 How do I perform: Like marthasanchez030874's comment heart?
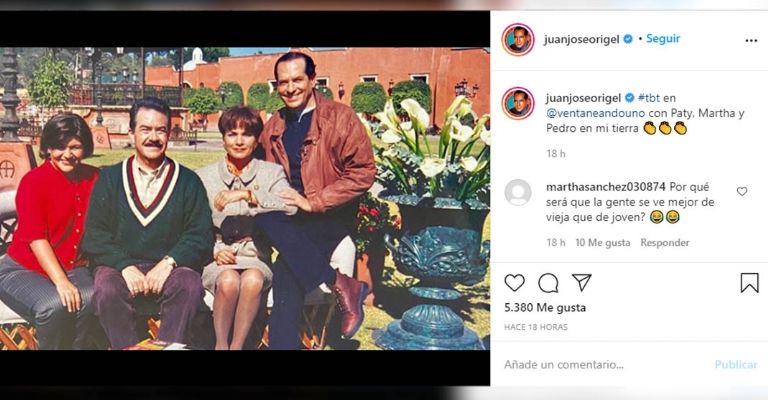click(x=742, y=191)
